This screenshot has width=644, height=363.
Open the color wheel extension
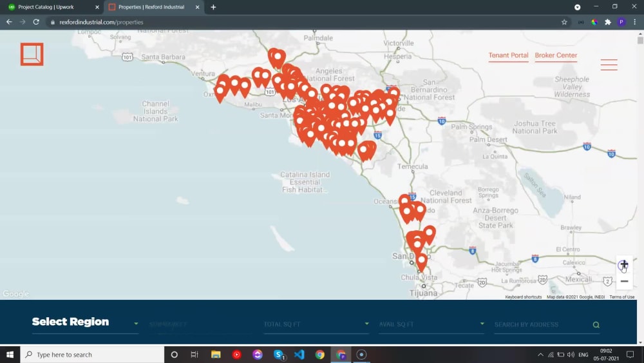tap(594, 22)
